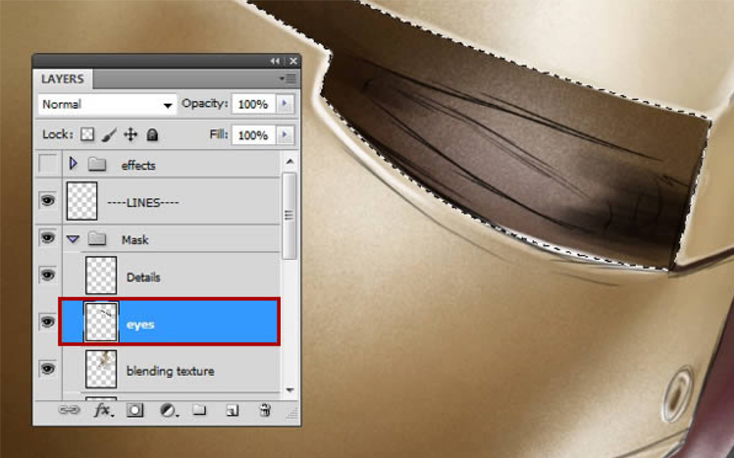Open the Opacity slider arrow
Screen dimensions: 734x458
[x=285, y=103]
